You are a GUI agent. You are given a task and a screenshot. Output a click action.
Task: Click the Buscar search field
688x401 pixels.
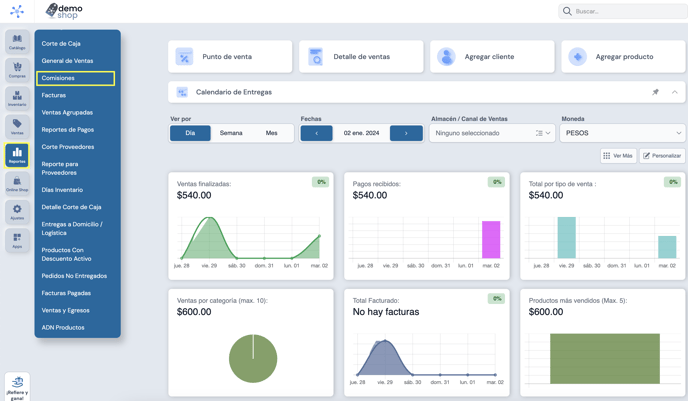coord(623,11)
